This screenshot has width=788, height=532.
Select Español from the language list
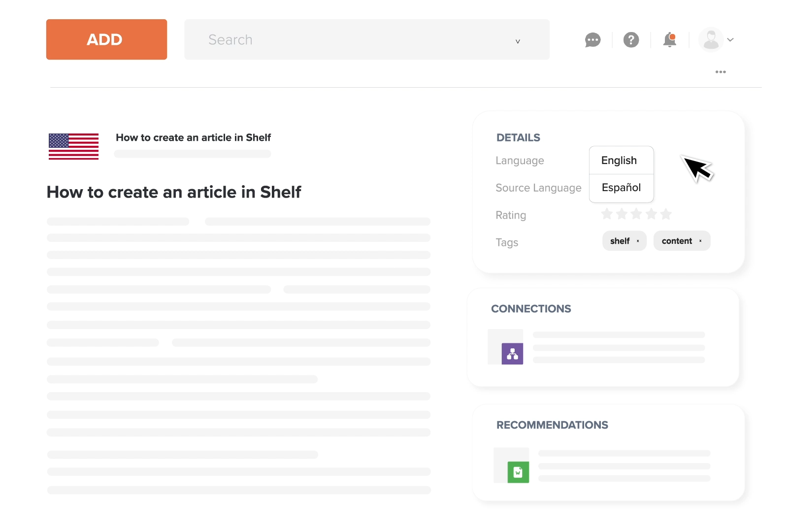(621, 188)
